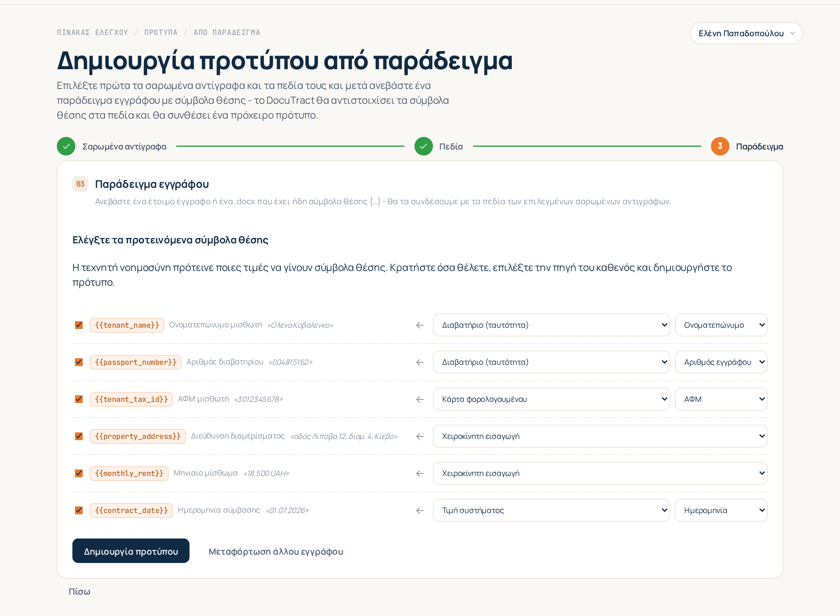The width and height of the screenshot is (840, 616).
Task: Select the Παράδειγμα step label
Action: point(760,147)
